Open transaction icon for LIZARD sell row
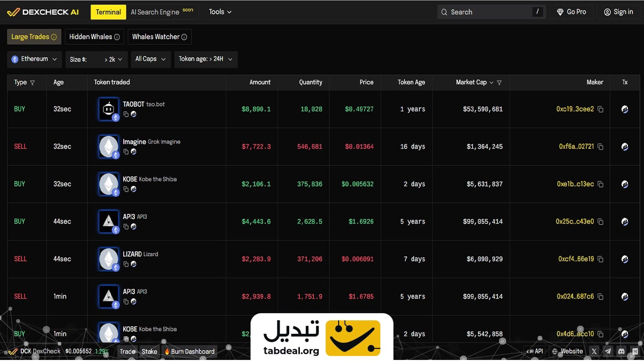Viewport: 644px width, 362px height. (x=624, y=259)
